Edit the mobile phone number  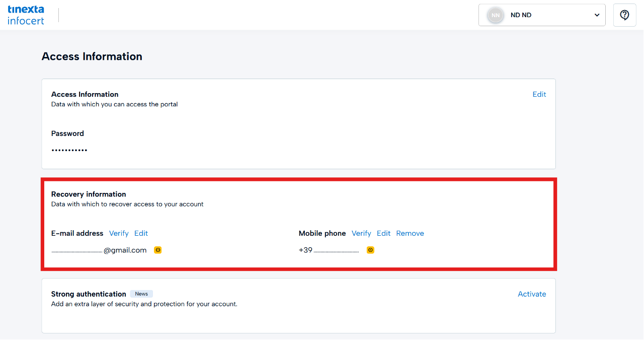pyautogui.click(x=383, y=233)
